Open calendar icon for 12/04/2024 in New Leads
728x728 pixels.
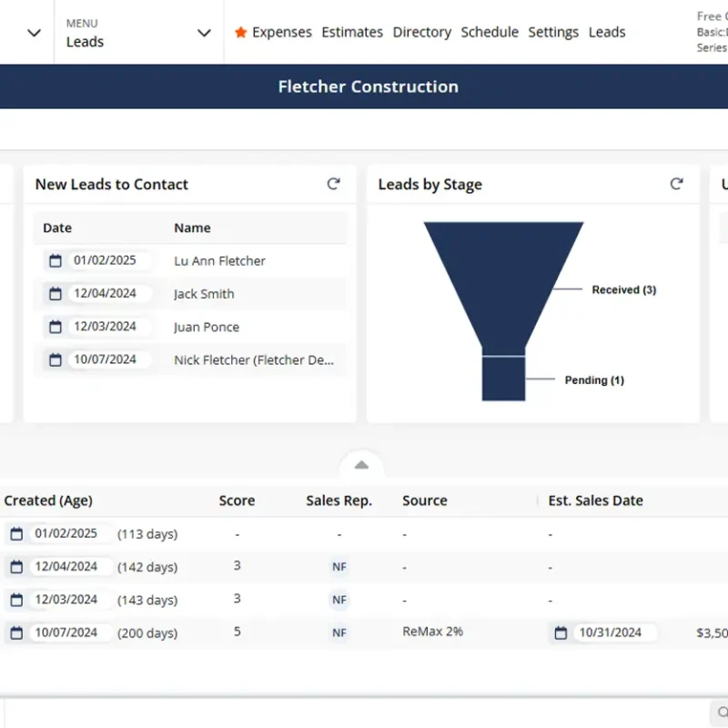point(56,293)
